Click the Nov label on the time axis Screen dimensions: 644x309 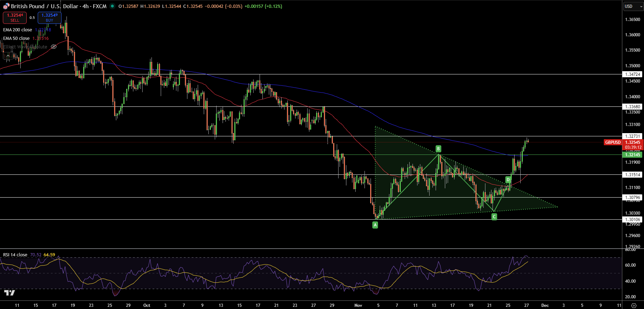(358, 305)
